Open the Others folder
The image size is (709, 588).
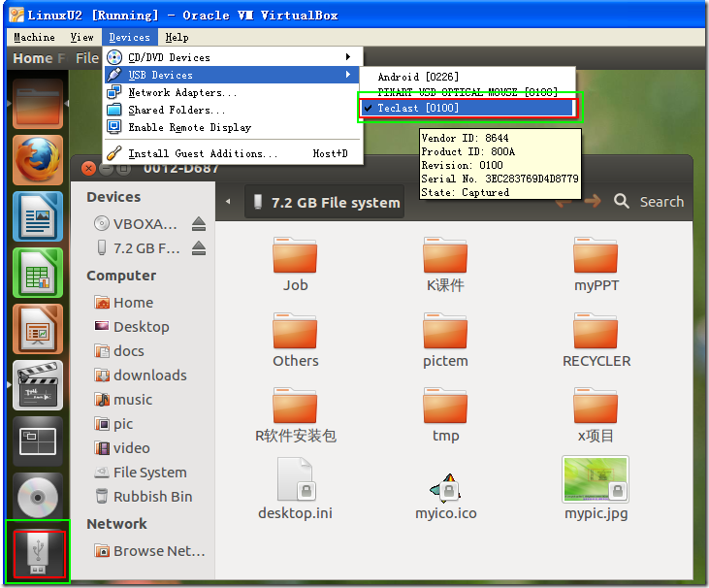pyautogui.click(x=295, y=341)
